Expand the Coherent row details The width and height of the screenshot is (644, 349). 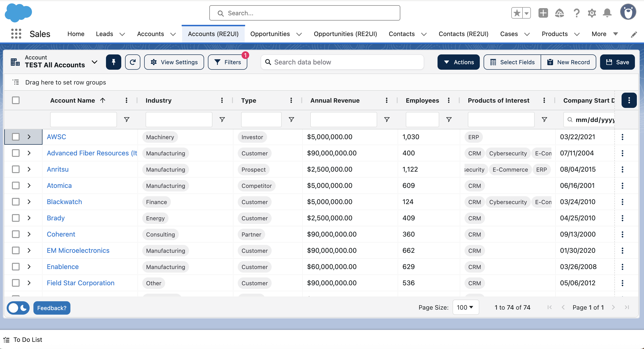coord(29,234)
